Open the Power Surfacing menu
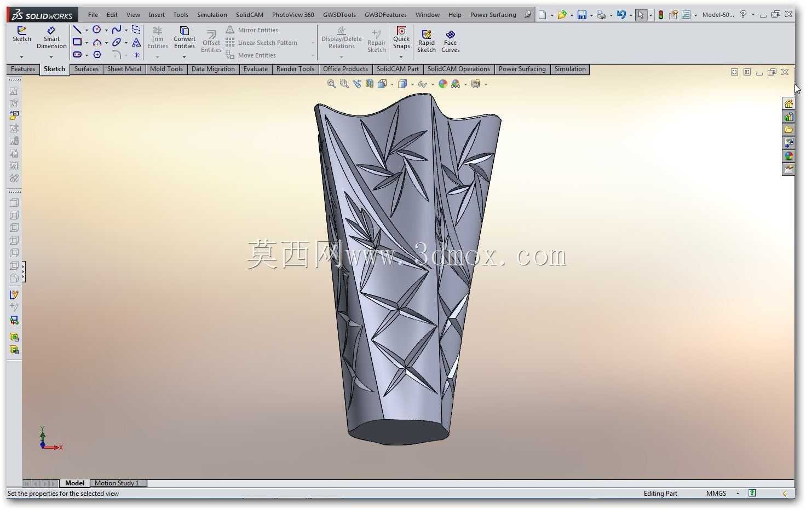 click(493, 15)
